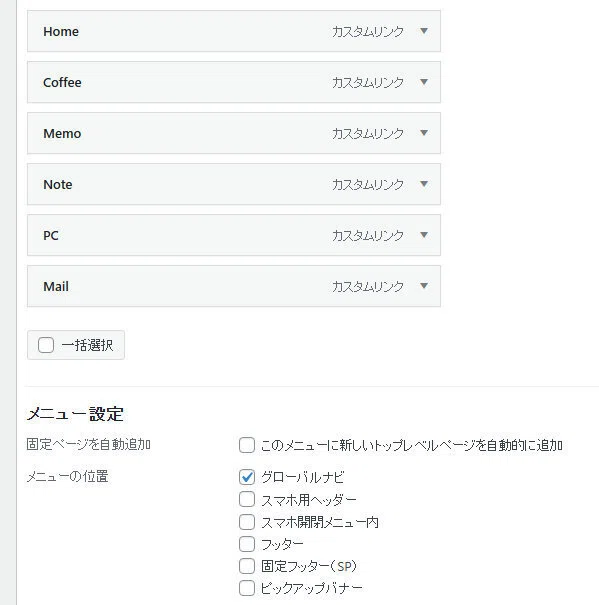Screen dimensions: 599x605
Task: Click カスタムリンク label in Memo row
Action: coord(368,134)
